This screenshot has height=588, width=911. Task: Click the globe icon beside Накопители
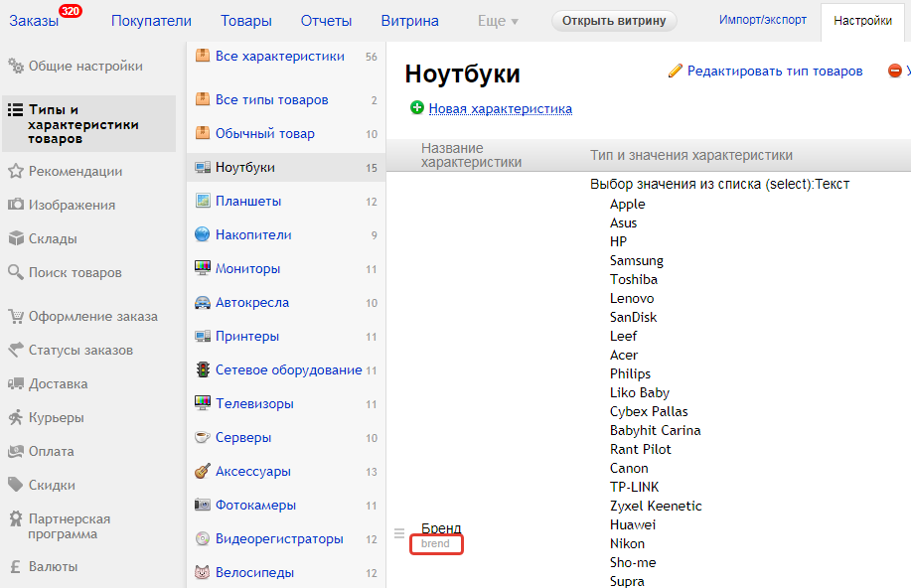(x=203, y=234)
